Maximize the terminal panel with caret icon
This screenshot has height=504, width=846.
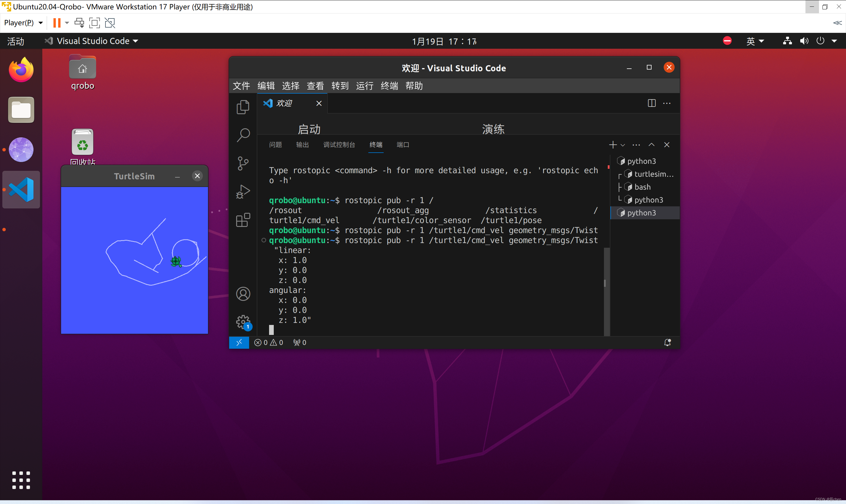coord(651,145)
